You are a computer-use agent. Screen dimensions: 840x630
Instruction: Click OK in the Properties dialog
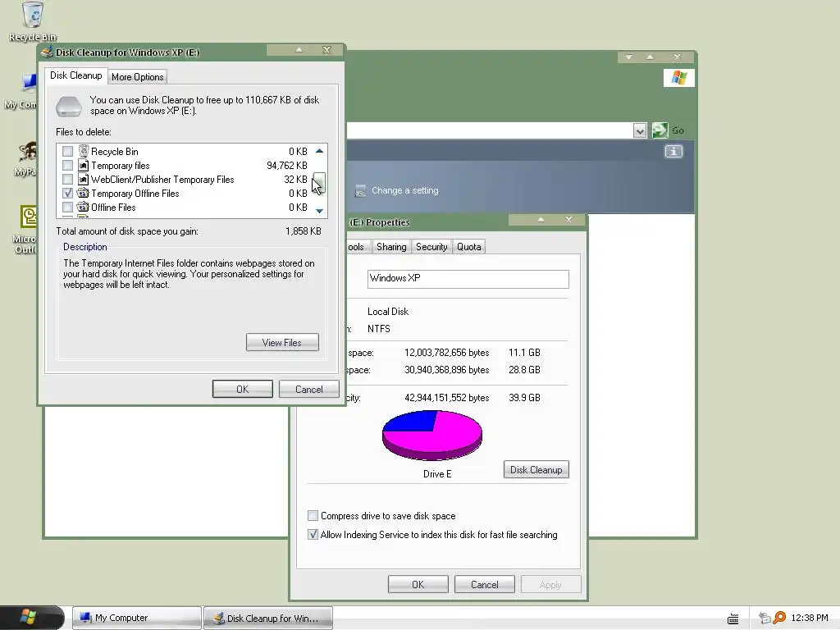[418, 585]
